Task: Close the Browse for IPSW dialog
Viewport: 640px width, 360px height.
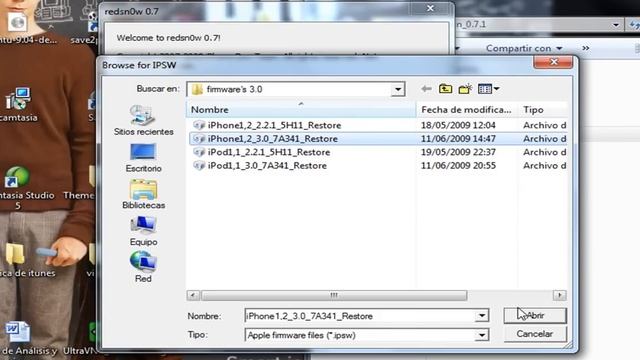Action: (553, 62)
